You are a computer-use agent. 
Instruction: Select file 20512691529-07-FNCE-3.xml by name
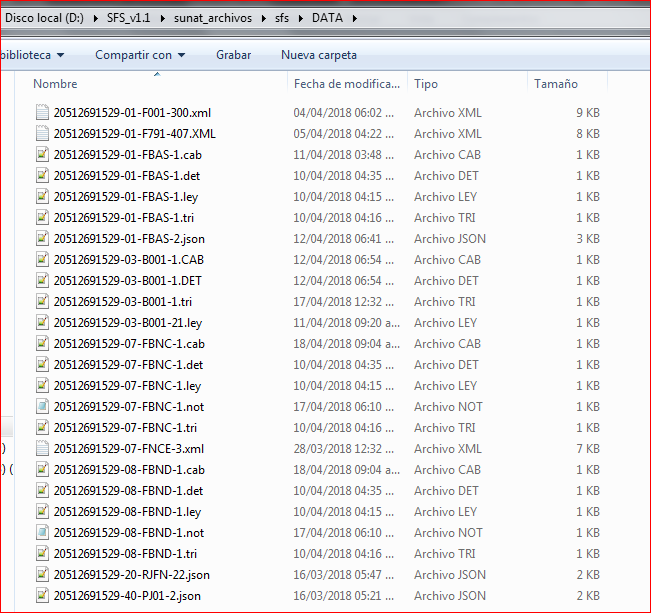point(129,449)
